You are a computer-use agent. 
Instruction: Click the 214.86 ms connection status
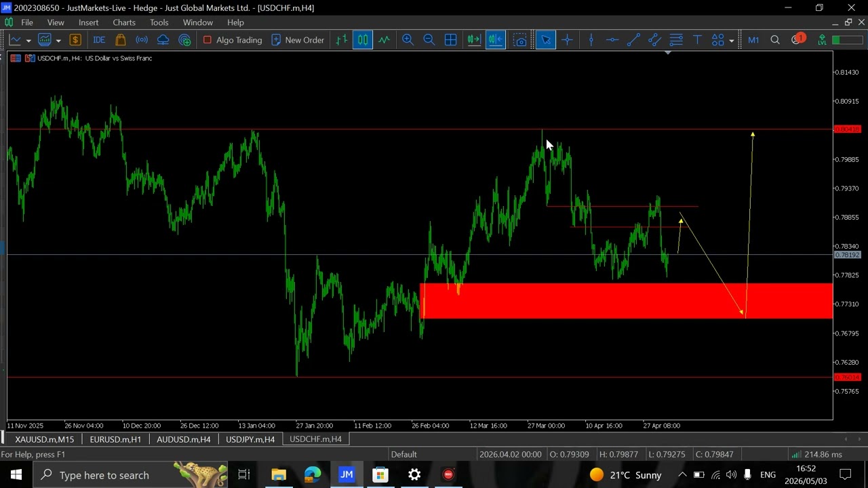(x=817, y=454)
